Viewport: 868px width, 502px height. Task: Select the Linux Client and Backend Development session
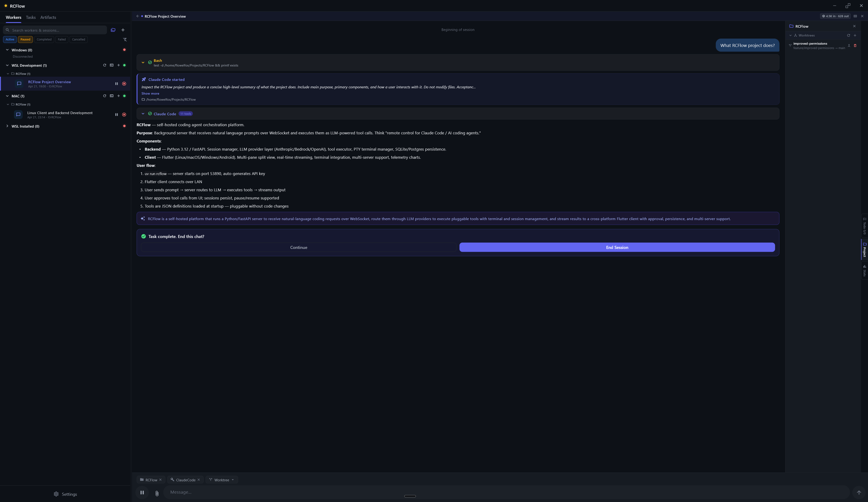click(x=66, y=114)
